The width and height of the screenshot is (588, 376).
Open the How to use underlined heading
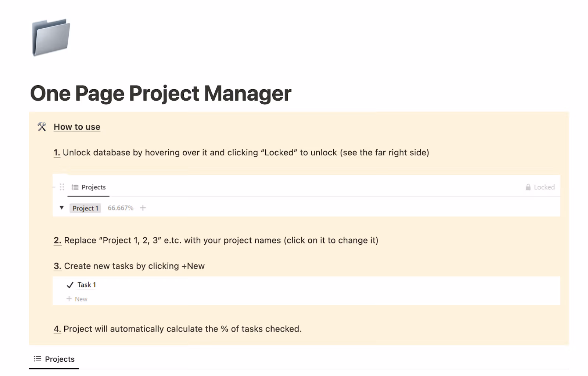pyautogui.click(x=77, y=127)
